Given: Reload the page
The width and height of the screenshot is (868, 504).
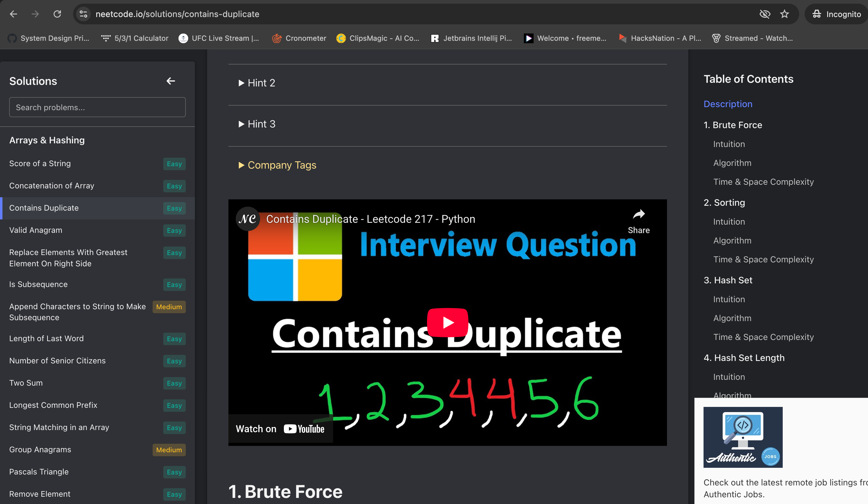Looking at the screenshot, I should [57, 14].
